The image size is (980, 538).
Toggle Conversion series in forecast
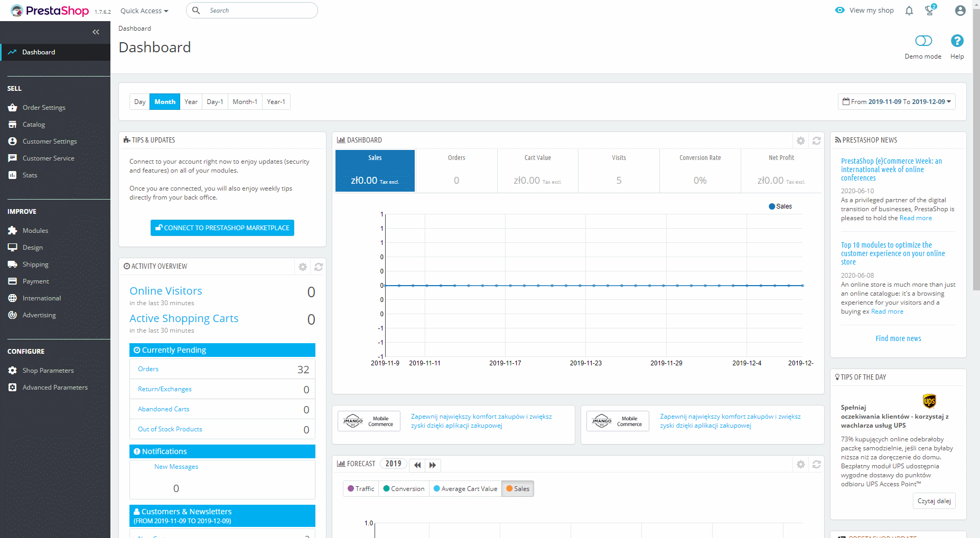[404, 489]
